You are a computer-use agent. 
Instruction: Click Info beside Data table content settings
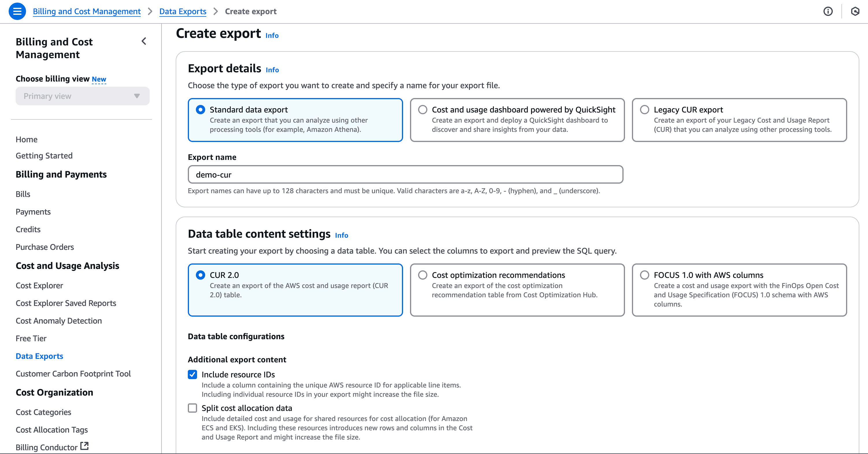click(341, 235)
